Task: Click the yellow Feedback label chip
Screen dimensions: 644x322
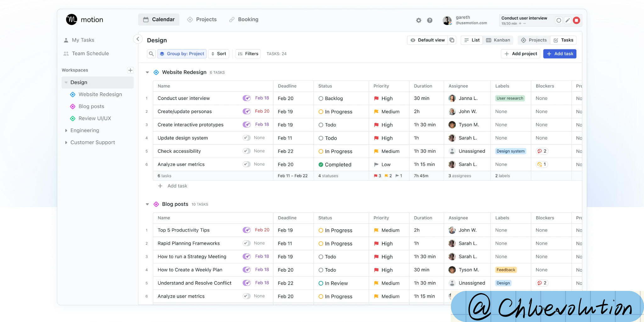Action: click(506, 270)
